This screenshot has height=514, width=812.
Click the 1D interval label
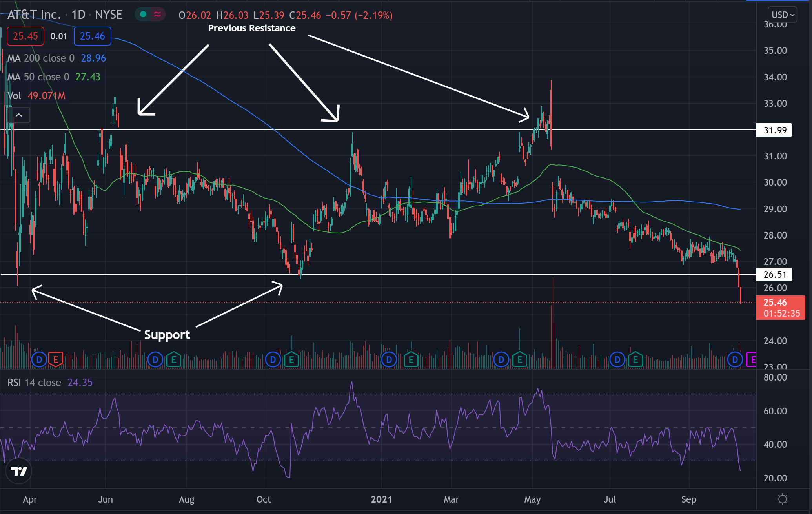tap(78, 15)
